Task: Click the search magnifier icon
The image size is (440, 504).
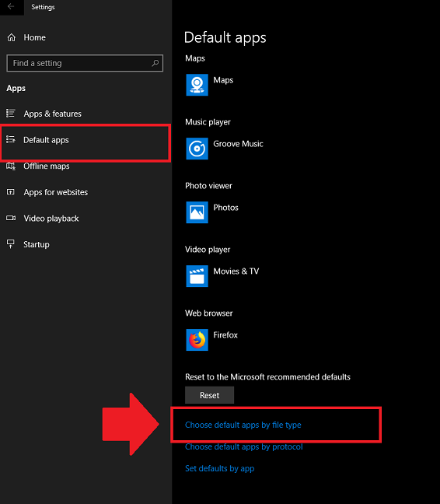Action: pos(155,63)
